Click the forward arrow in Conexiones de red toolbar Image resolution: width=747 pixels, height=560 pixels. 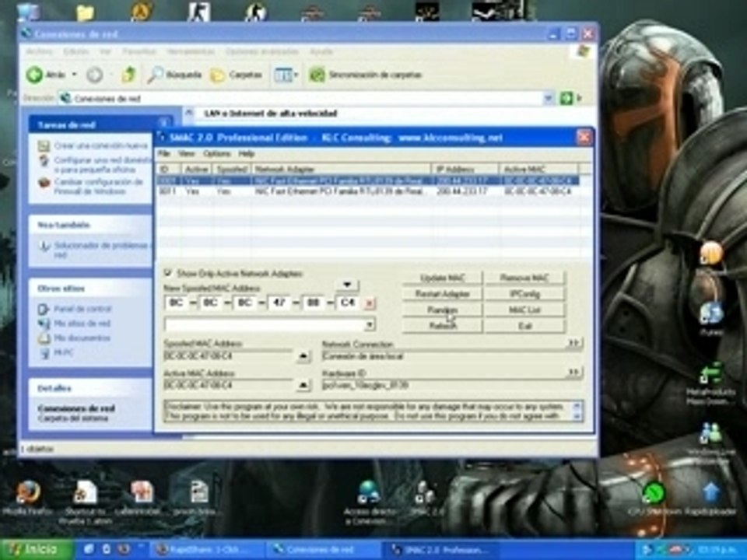tap(94, 75)
